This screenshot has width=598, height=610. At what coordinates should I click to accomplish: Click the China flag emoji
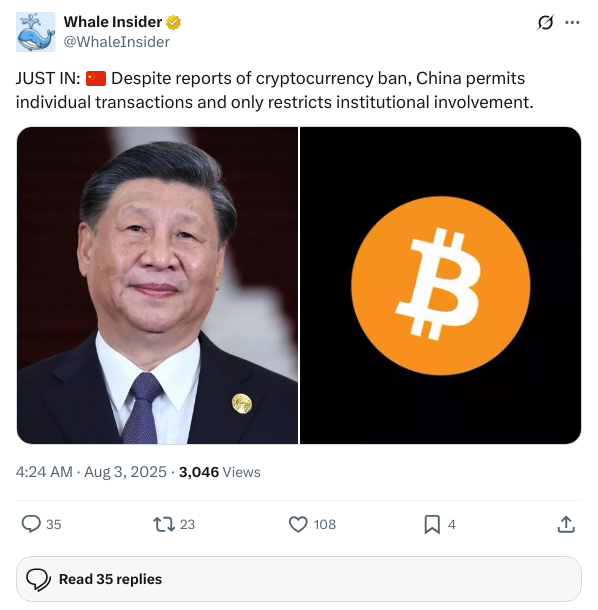coord(96,78)
